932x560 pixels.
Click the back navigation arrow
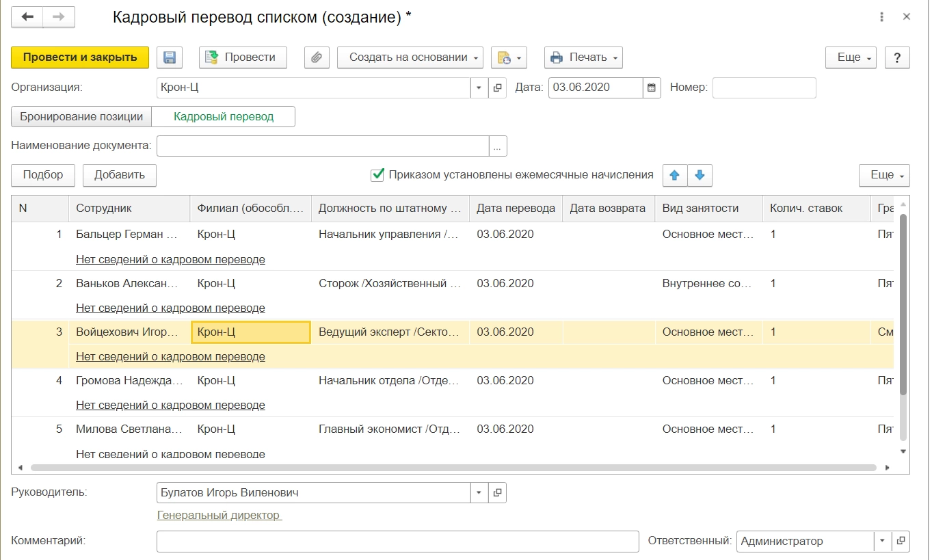(27, 17)
